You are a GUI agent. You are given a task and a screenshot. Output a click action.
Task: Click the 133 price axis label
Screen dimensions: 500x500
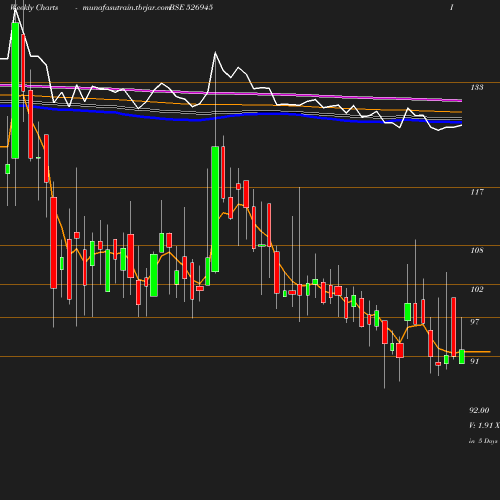click(x=477, y=87)
